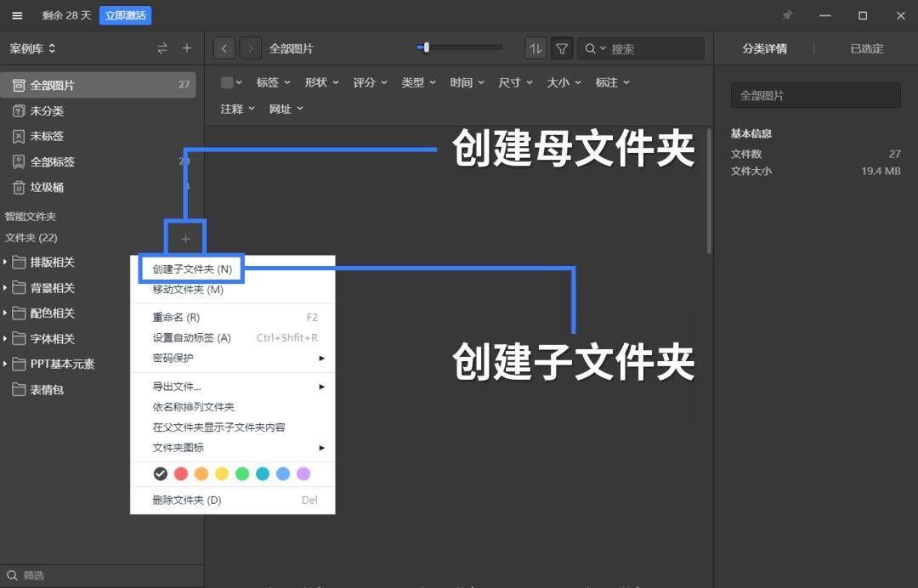
Task: Go back with the left arrow button
Action: point(224,48)
